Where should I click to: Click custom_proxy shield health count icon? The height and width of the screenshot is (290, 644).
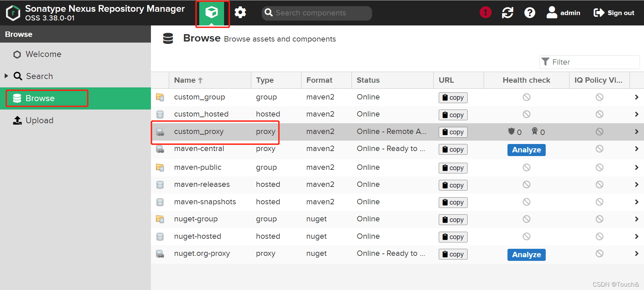point(511,131)
